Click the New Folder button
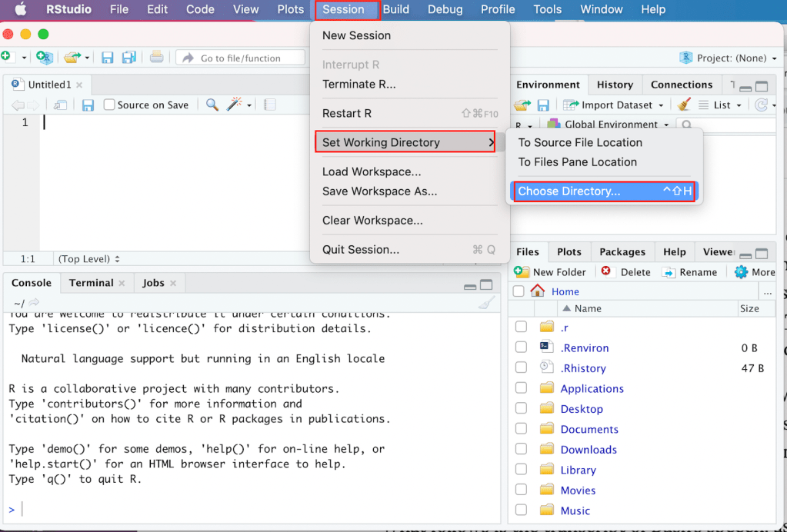The image size is (787, 532). (x=550, y=272)
